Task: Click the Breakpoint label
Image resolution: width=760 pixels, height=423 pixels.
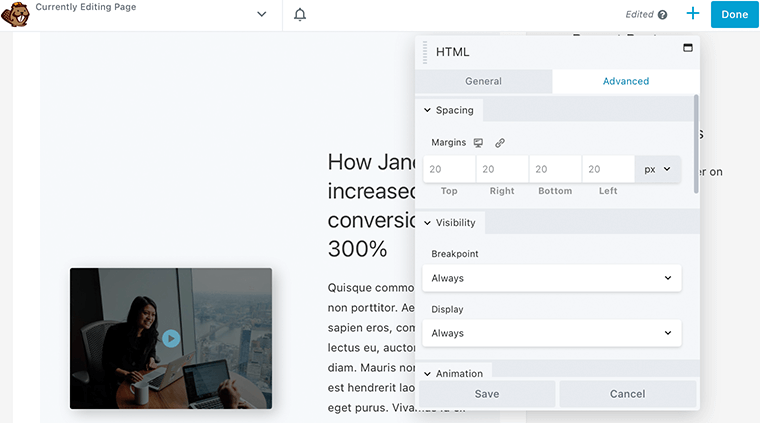Action: [455, 254]
